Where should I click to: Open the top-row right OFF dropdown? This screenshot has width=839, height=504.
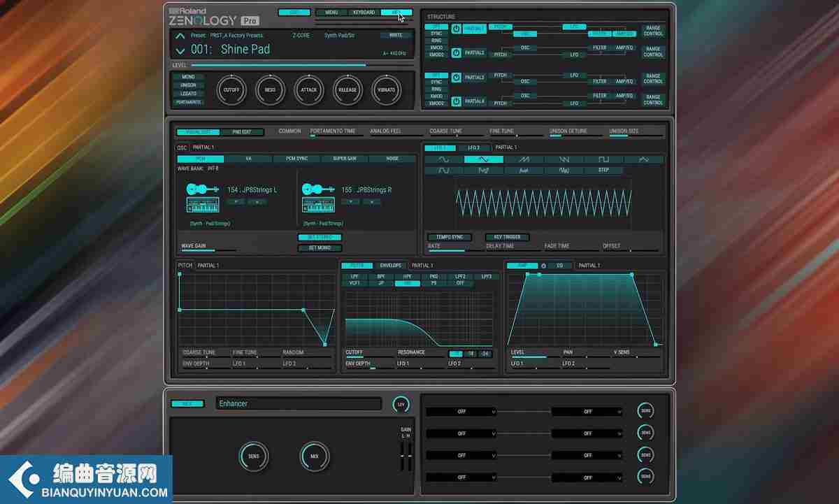587,412
